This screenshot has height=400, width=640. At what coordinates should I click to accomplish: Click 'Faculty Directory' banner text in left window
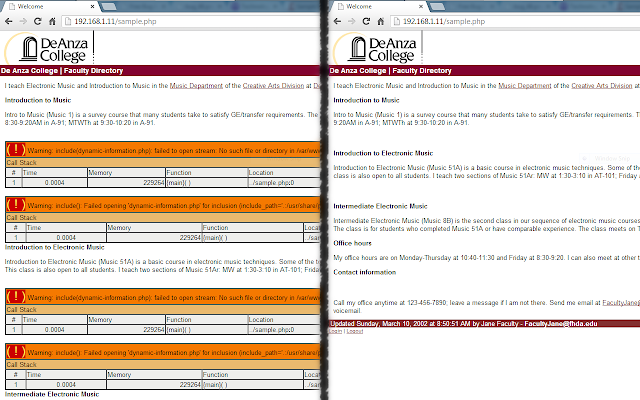(93, 71)
